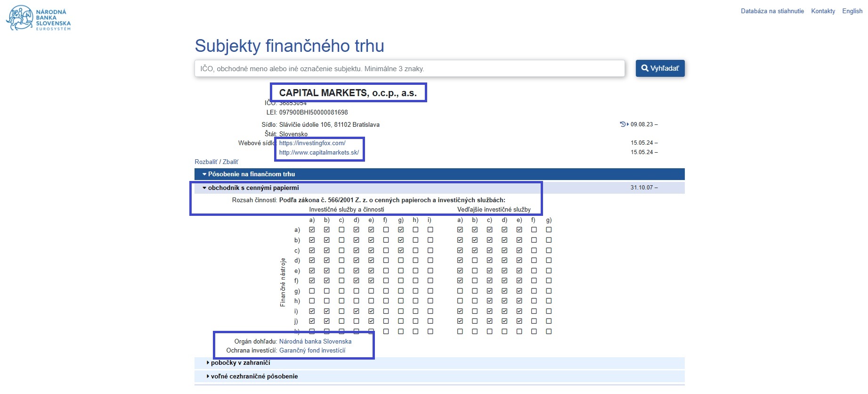Screen dimensions: 868x394
Task: Open the www.capitalmarkets.sk website link
Action: [319, 153]
